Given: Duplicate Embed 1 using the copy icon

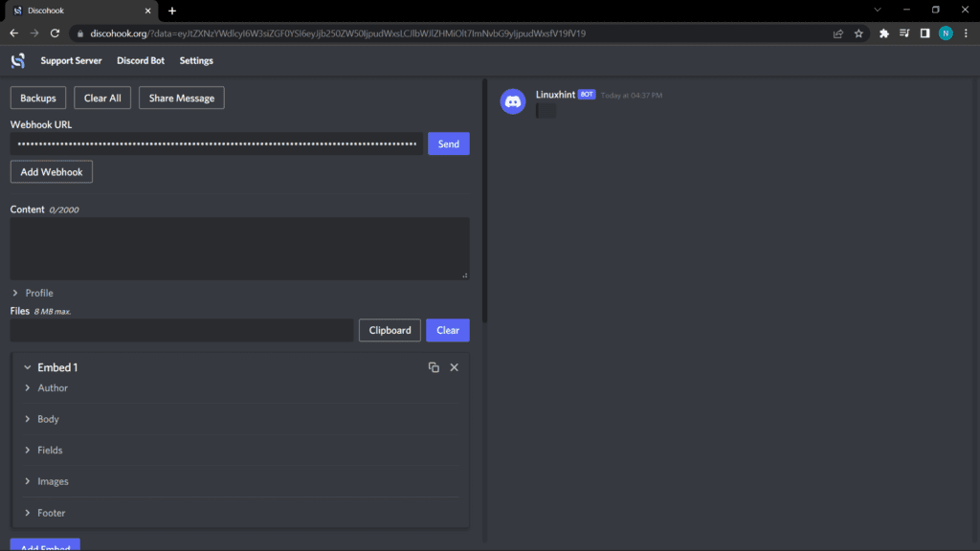Looking at the screenshot, I should point(434,367).
